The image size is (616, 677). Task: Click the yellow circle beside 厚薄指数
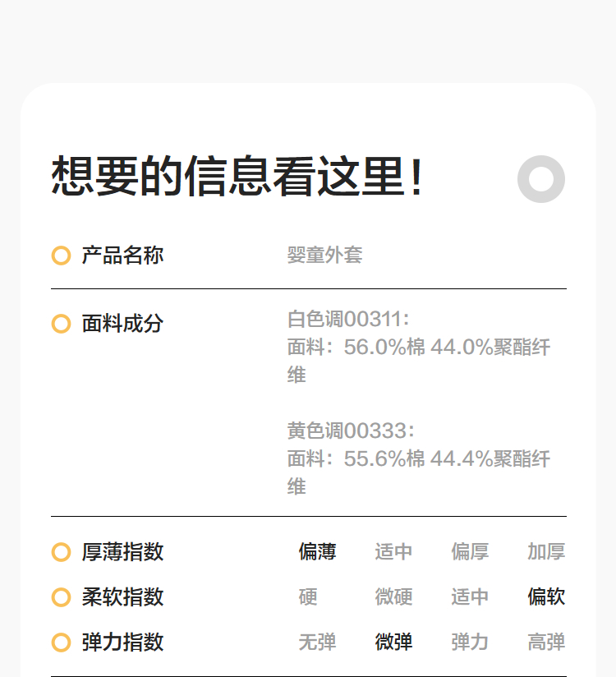point(61,552)
